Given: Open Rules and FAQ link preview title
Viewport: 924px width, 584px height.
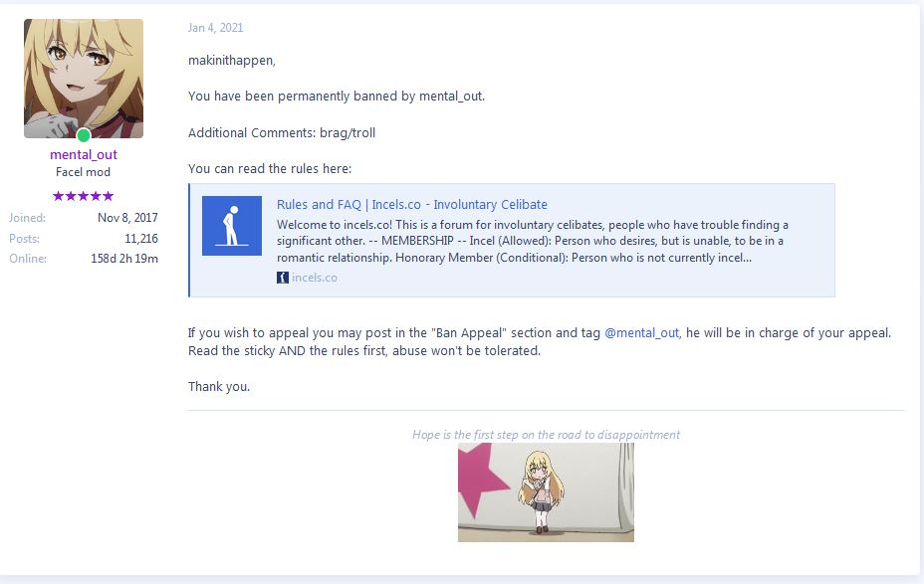Looking at the screenshot, I should (x=412, y=204).
